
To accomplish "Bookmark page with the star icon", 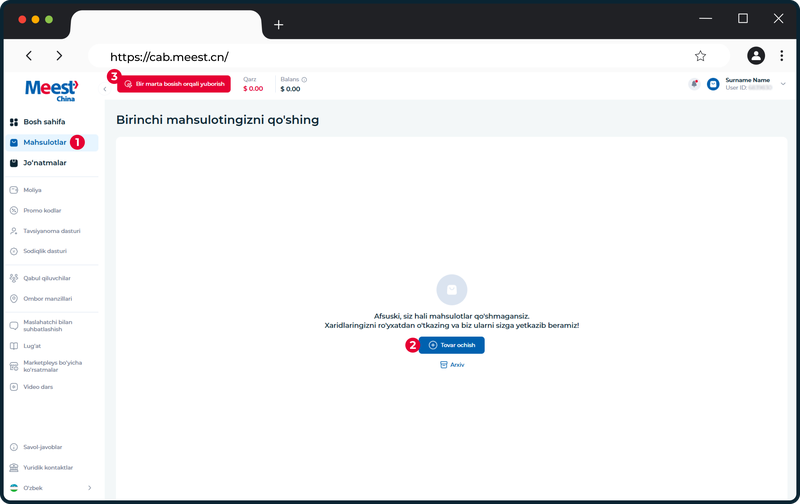I will [701, 56].
